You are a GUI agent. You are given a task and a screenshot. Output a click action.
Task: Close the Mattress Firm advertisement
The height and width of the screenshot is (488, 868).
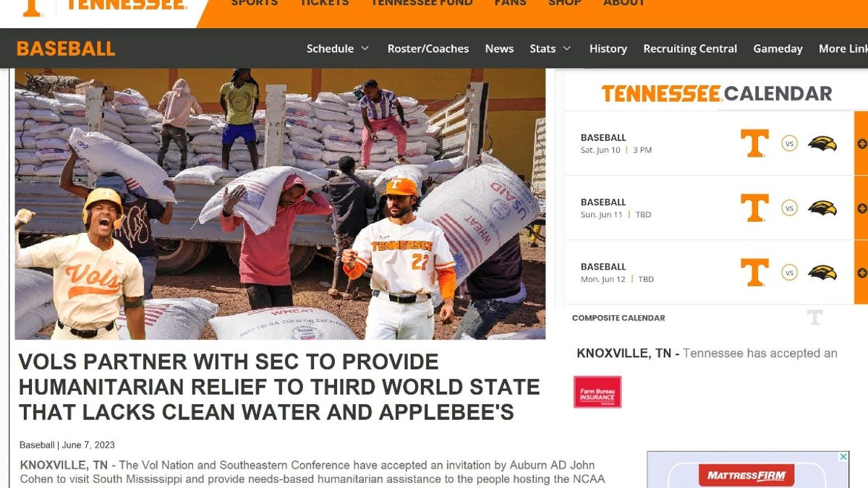pos(843,457)
